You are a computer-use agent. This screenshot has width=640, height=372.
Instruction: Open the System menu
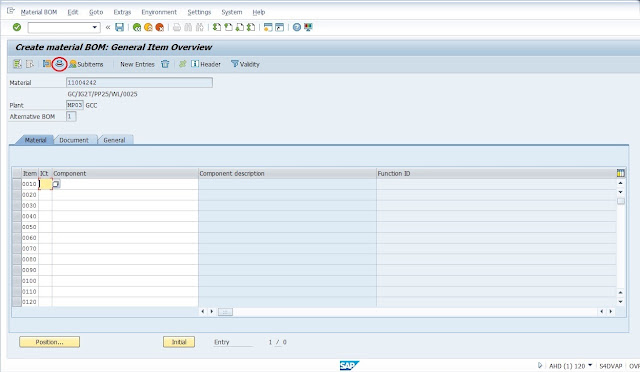(232, 12)
